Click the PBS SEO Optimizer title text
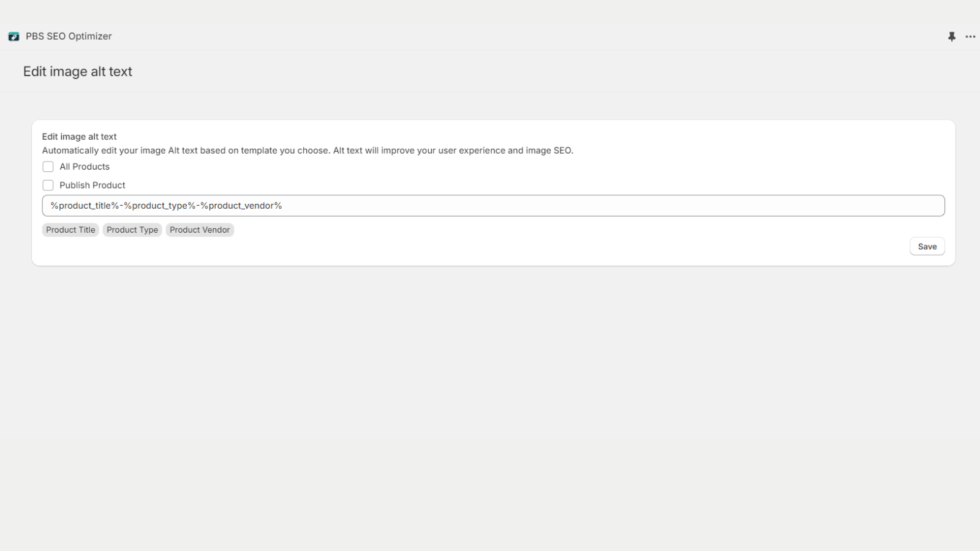 69,36
